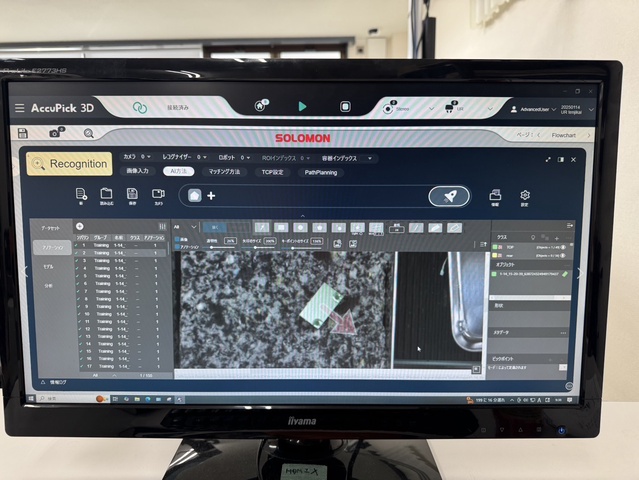
Task: Add a class with the plus icon
Action: 557,238
